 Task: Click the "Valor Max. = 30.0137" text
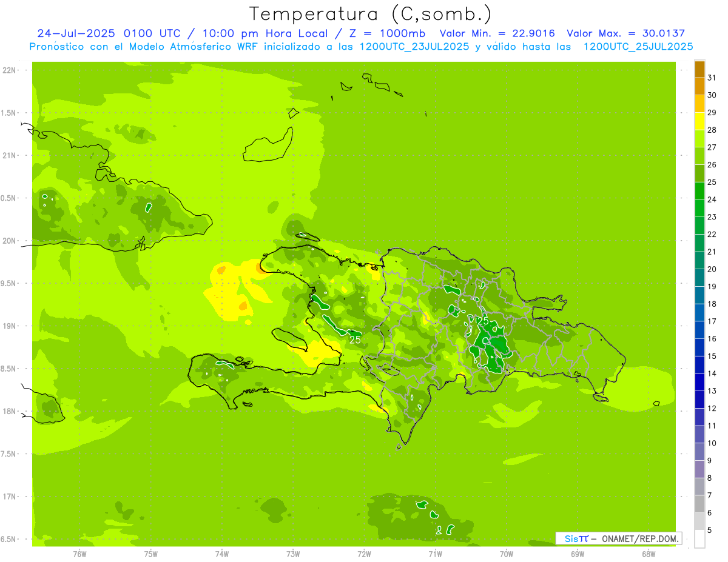coord(626,33)
